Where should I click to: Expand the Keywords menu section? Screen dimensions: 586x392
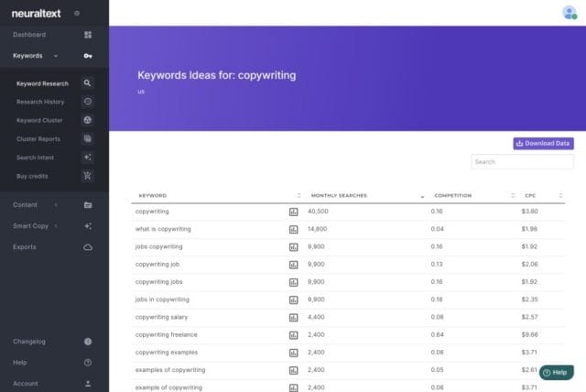37,56
